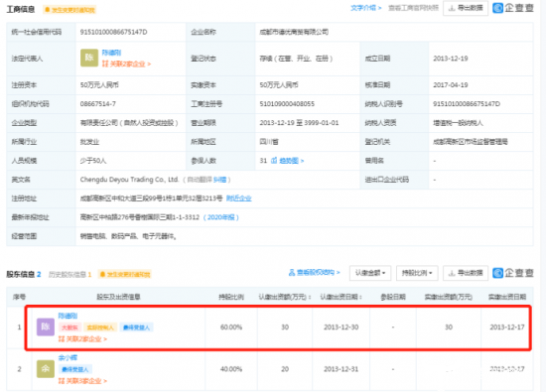Viewport: 546px width, 392px height.
Task: Select 40.00% shareholding cell
Action: (231, 369)
